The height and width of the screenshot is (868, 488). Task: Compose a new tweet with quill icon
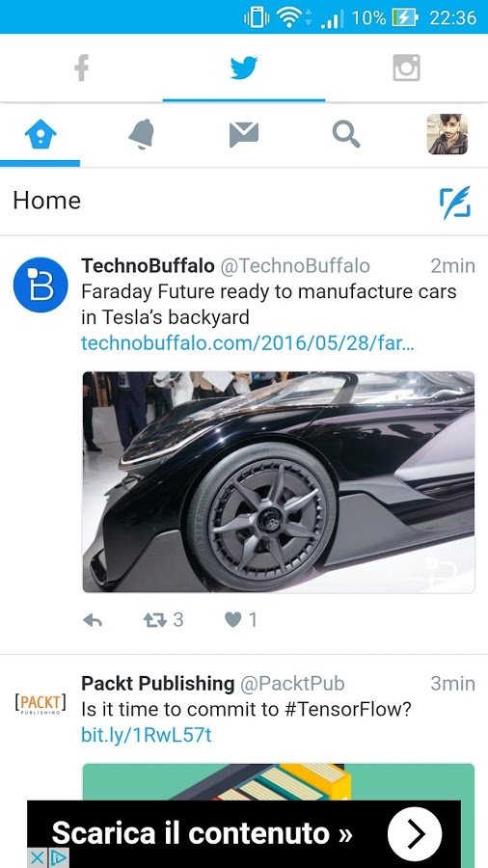pos(455,203)
